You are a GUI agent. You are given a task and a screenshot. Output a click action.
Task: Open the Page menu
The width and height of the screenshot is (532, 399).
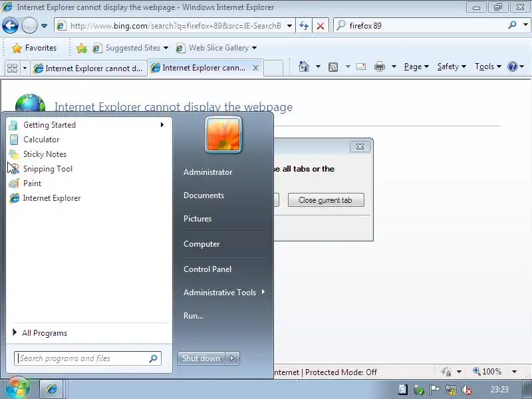[416, 66]
